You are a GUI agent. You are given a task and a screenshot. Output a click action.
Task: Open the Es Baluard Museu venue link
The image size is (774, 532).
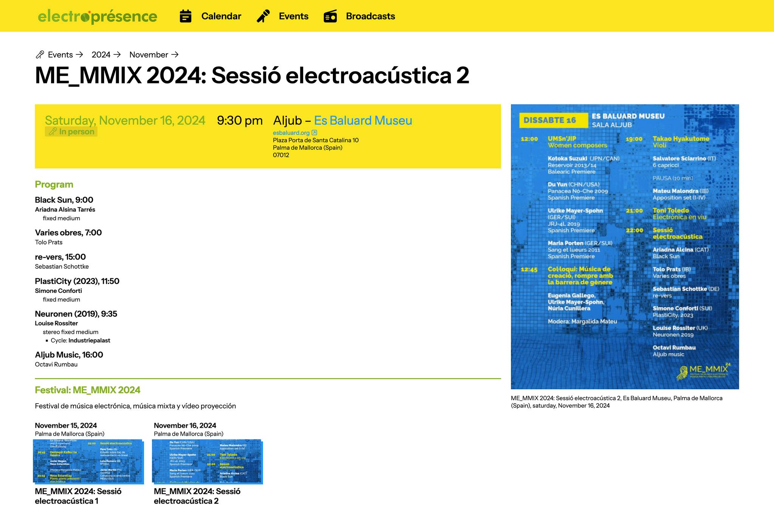(x=363, y=121)
